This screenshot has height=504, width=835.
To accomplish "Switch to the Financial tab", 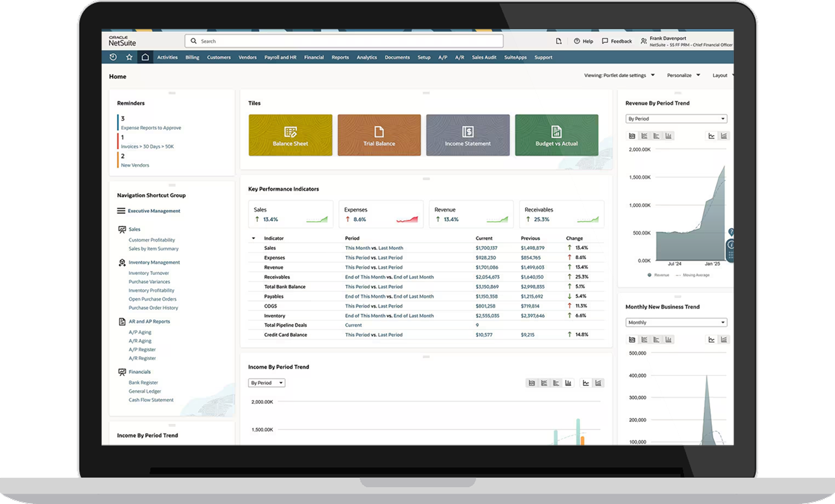I will click(314, 57).
